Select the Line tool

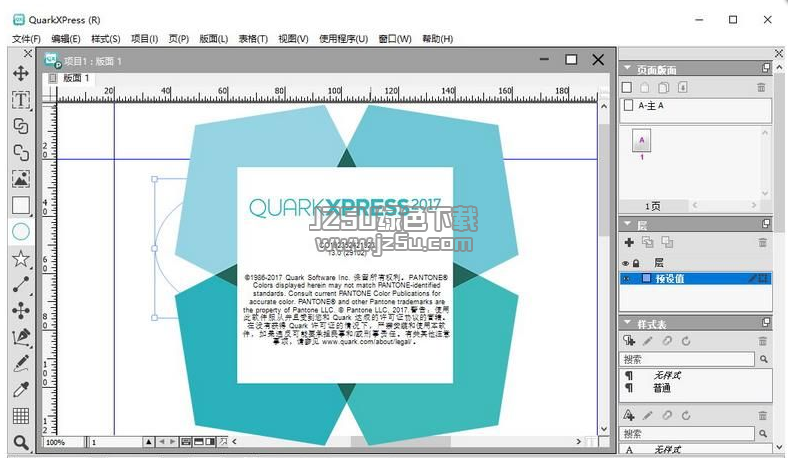(x=21, y=285)
